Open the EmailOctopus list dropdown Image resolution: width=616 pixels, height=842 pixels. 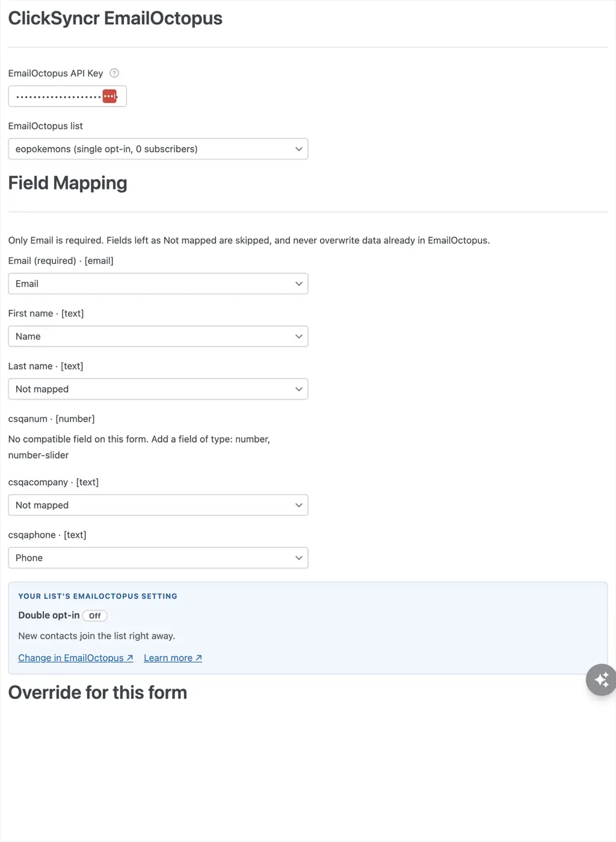tap(158, 149)
